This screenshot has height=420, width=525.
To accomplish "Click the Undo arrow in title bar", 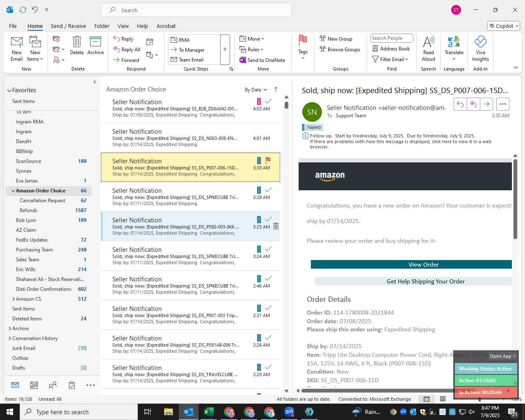I will 35,10.
